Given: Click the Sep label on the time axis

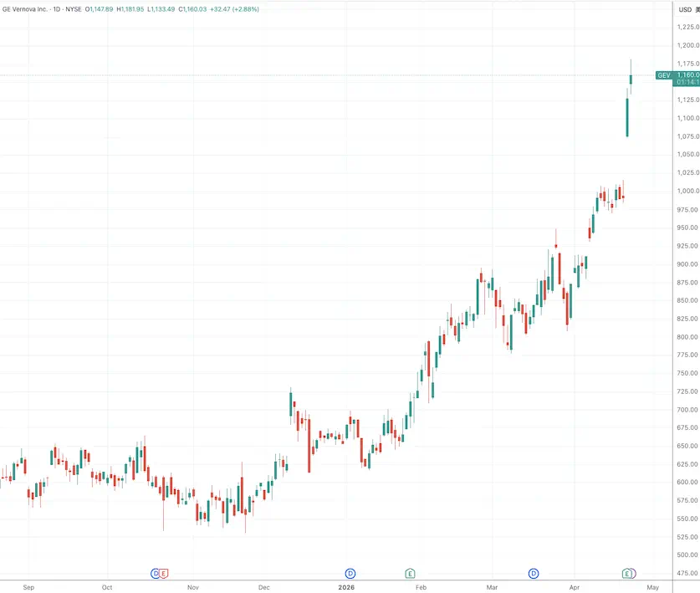Looking at the screenshot, I should click(x=29, y=587).
